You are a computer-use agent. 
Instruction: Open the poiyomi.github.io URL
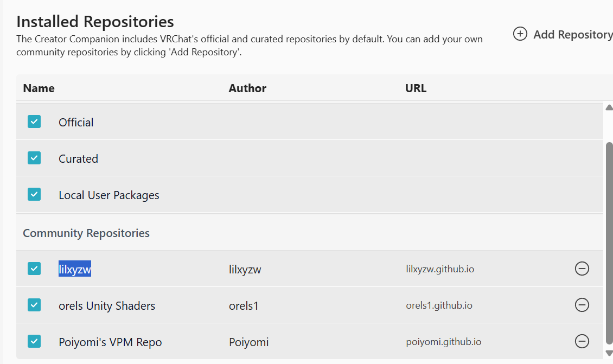(443, 342)
